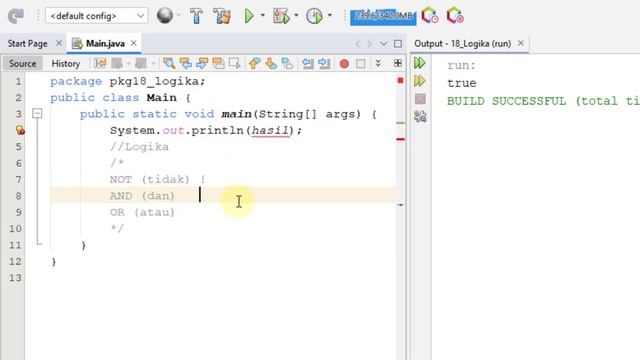Click the Clean and Build Project icon
Image resolution: width=640 pixels, height=360 pixels.
click(x=222, y=16)
